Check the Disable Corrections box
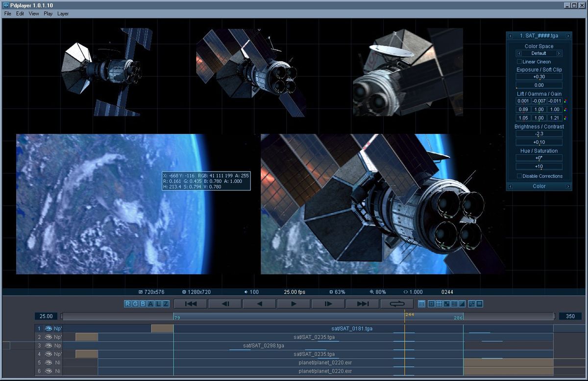Viewport: 588px width, 381px height. [x=519, y=176]
